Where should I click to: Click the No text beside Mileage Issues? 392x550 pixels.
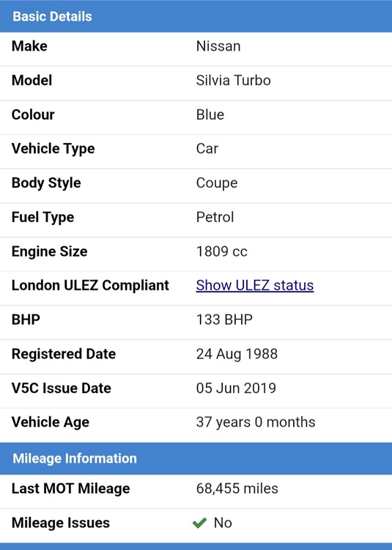[223, 523]
